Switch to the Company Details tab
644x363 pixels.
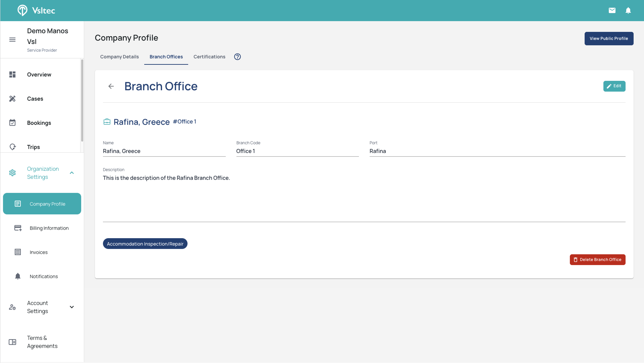[119, 57]
